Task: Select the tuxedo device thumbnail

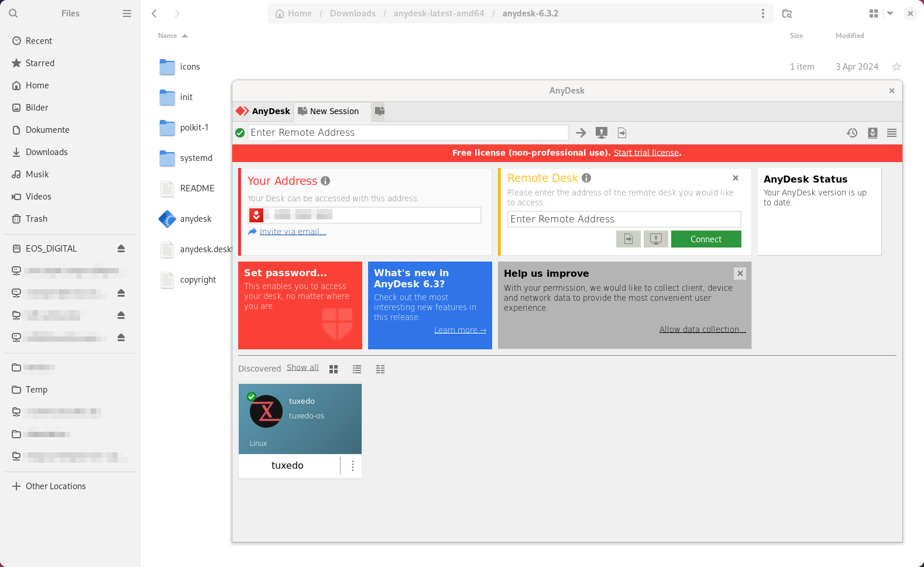Action: [x=300, y=419]
